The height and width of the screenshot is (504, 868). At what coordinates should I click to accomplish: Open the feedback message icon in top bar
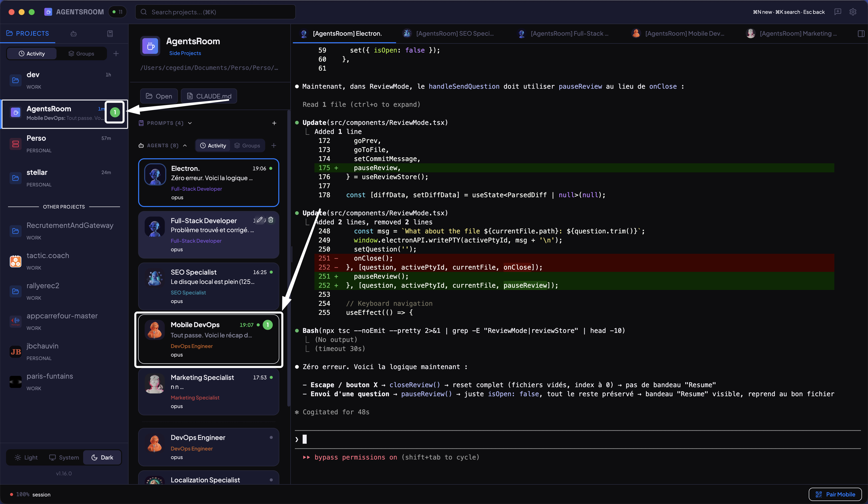838,12
